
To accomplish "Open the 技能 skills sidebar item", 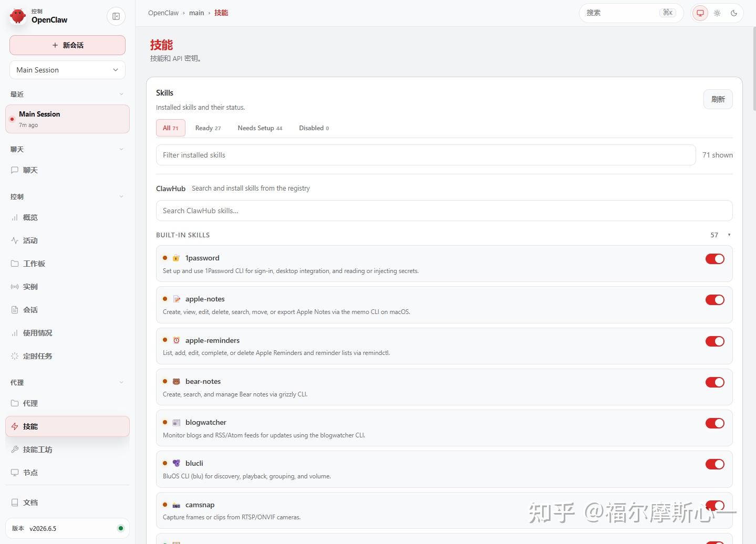I will [67, 426].
